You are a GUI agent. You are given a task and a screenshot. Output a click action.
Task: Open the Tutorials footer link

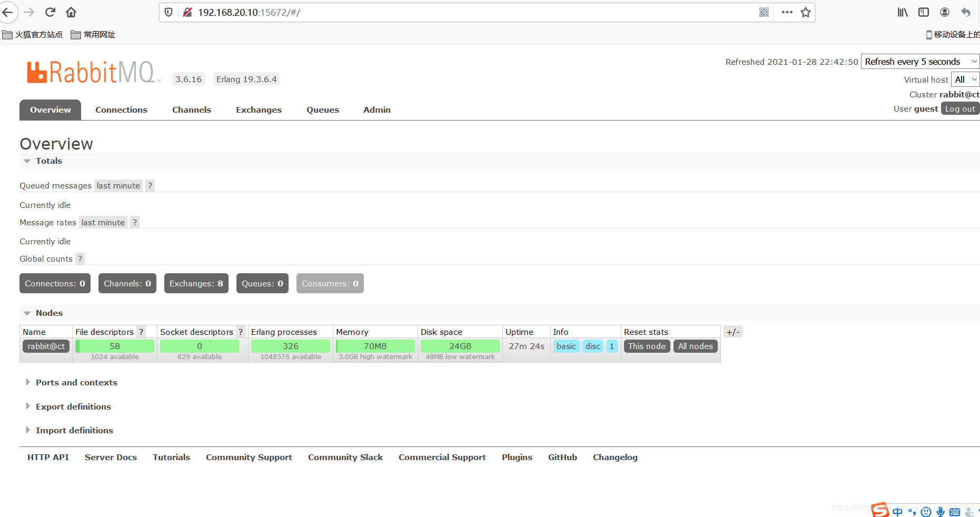coord(171,457)
